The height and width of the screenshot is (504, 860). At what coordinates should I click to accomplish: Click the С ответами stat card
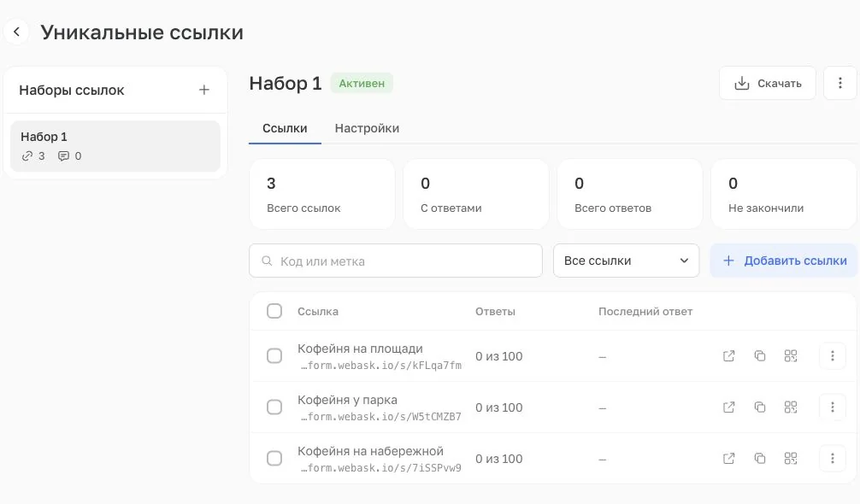click(475, 194)
